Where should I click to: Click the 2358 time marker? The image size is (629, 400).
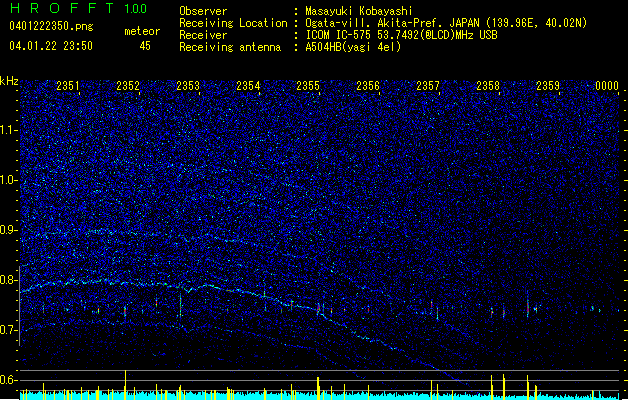click(x=488, y=86)
